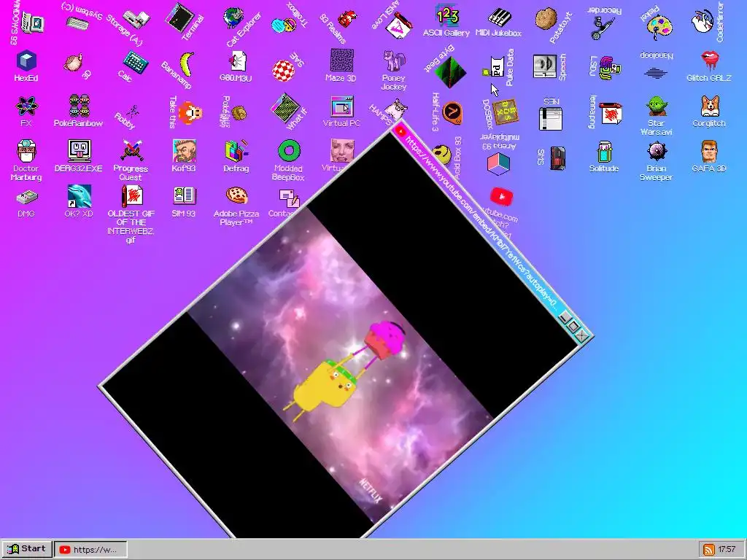Launch the Kof'93 icon

click(x=184, y=151)
